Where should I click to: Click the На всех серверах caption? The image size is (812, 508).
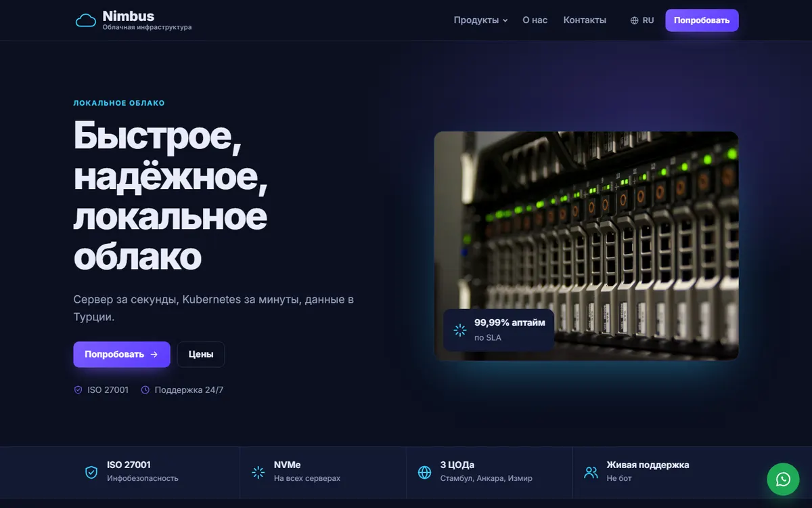click(x=307, y=478)
